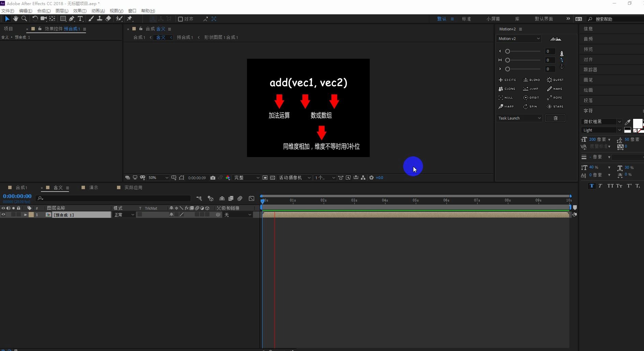Enable motion blur for the composition
The height and width of the screenshot is (351, 644).
pos(240,198)
